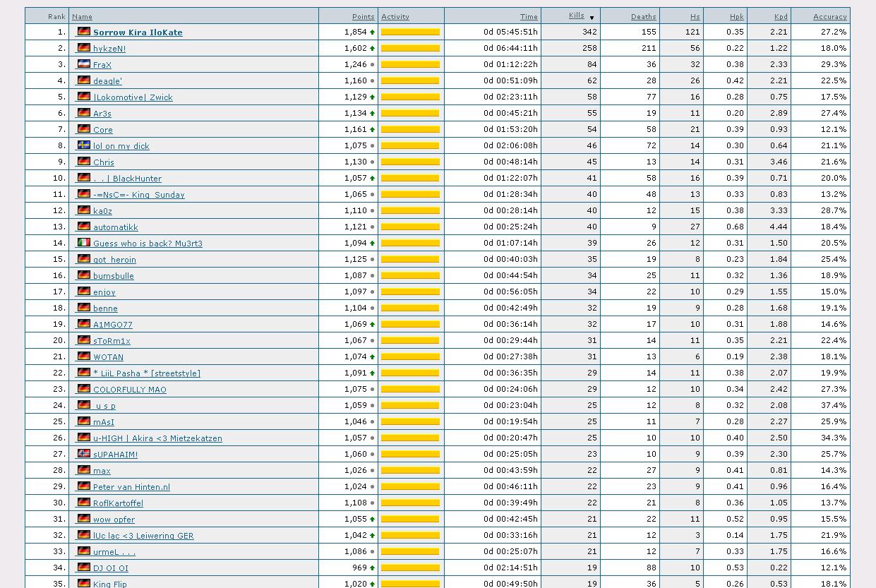Click the German flag next to COLORFULLY MAO

click(84, 389)
